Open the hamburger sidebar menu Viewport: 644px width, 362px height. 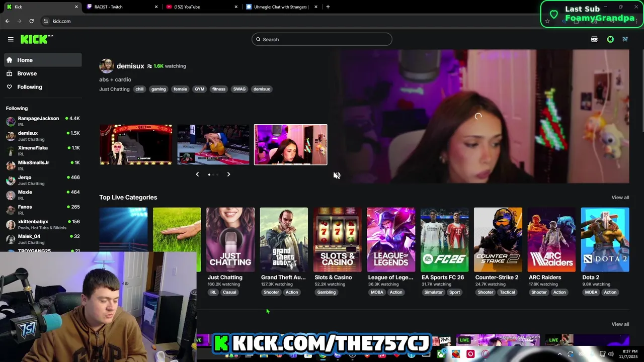tap(11, 39)
